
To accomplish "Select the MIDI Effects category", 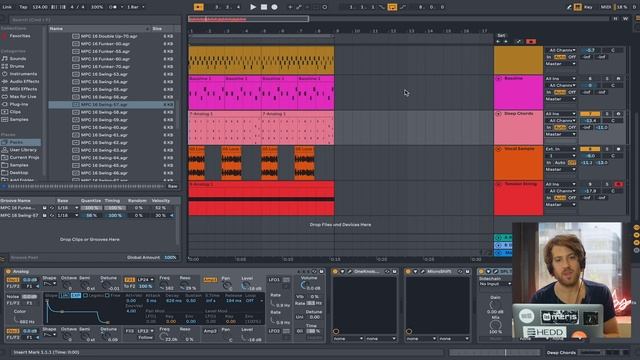I will (23, 89).
